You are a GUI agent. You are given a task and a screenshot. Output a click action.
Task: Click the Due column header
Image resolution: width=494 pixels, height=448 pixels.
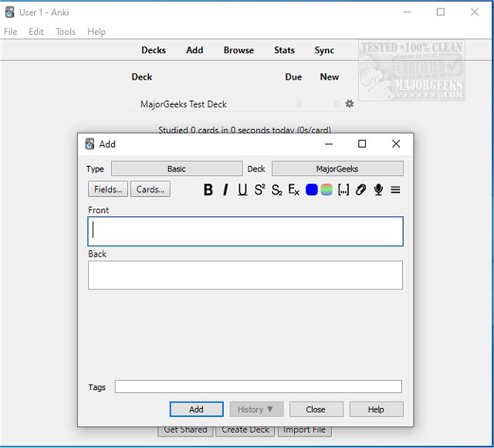click(293, 77)
